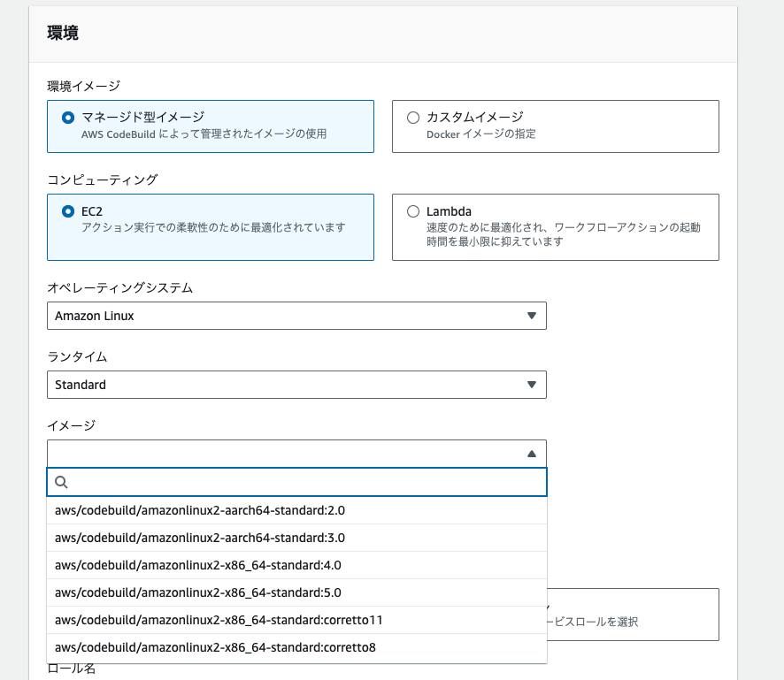Select aws/codebuild/amazonlinux2-x86_64-standard:4.0
784x680 pixels.
pos(196,565)
